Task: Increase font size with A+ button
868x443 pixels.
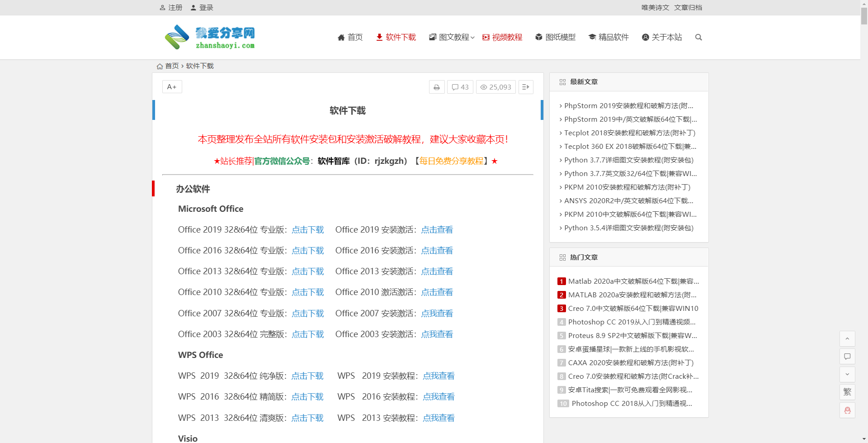Action: click(172, 87)
